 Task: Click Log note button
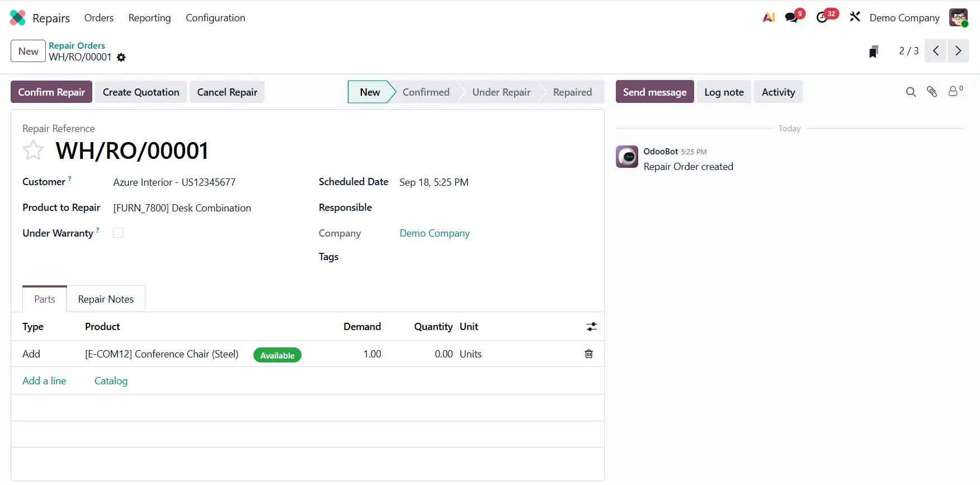[x=724, y=92]
